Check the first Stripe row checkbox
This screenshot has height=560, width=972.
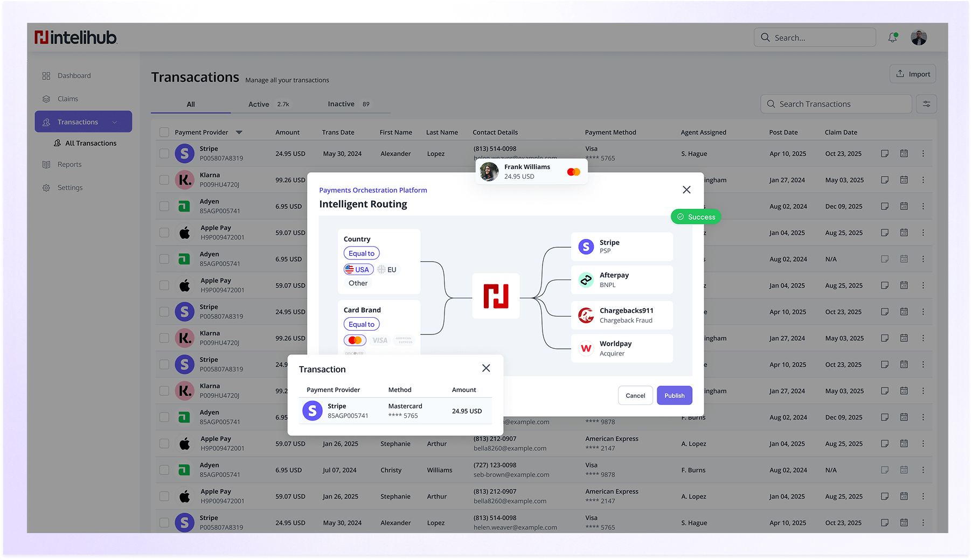click(x=164, y=153)
